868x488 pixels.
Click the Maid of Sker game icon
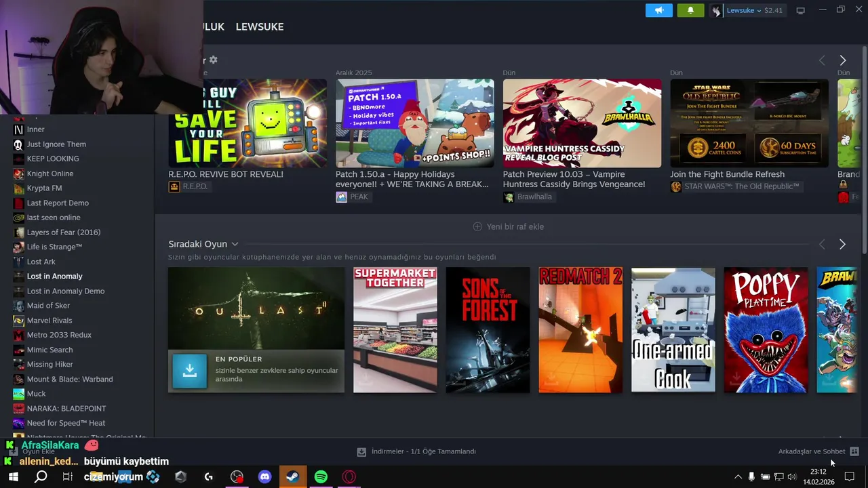click(18, 306)
